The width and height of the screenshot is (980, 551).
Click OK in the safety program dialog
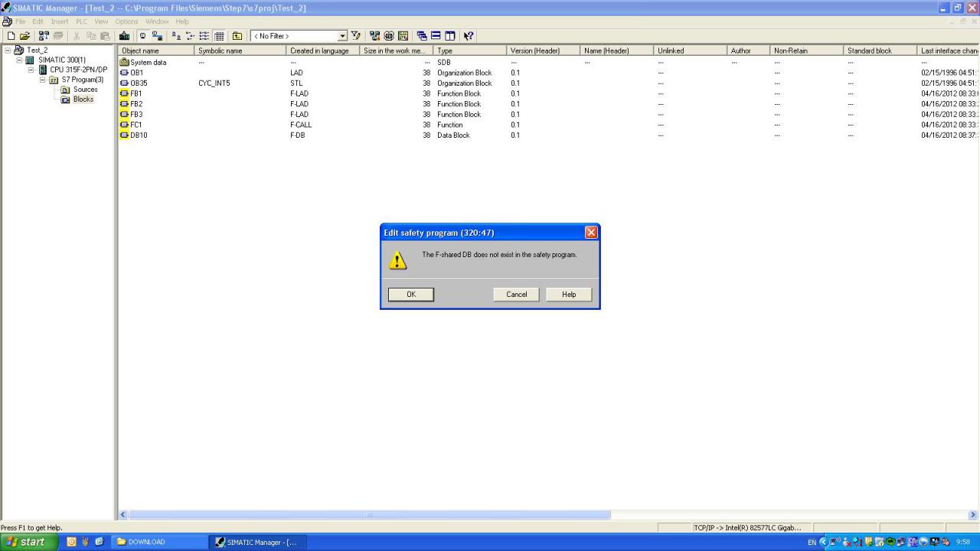pos(411,294)
